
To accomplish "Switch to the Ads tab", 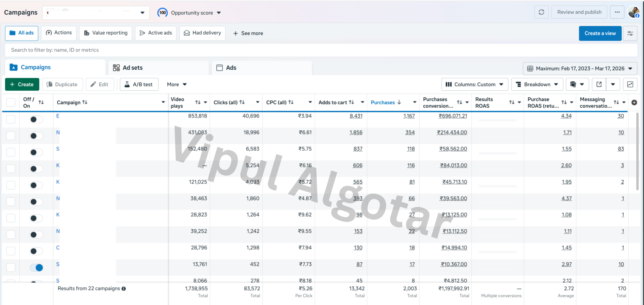I will pos(231,67).
